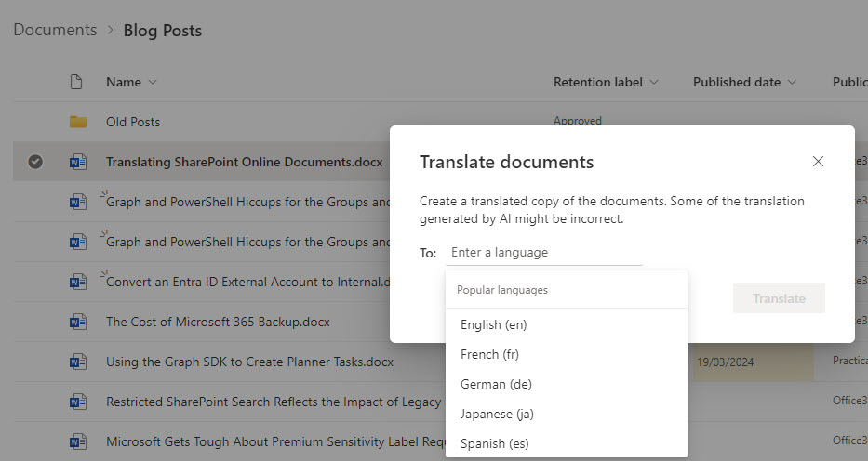Go to Documents in breadcrumb
Image resolution: width=868 pixels, height=461 pixels.
[x=55, y=30]
